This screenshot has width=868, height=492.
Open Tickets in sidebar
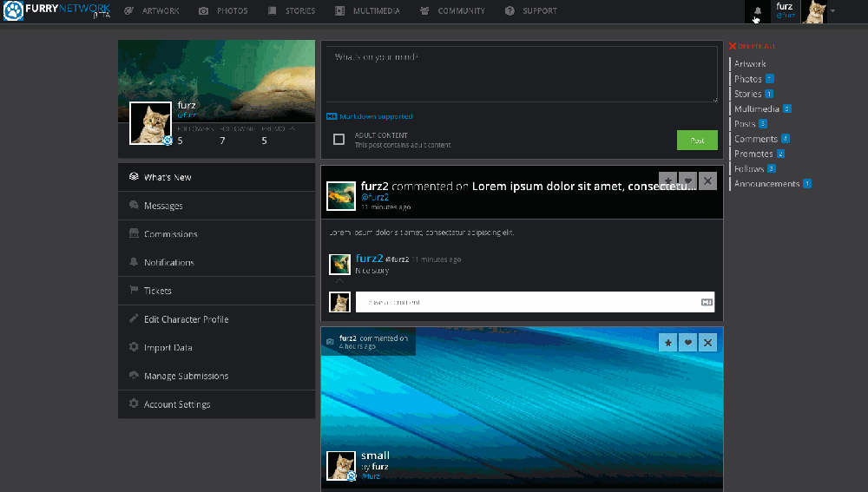(x=216, y=291)
